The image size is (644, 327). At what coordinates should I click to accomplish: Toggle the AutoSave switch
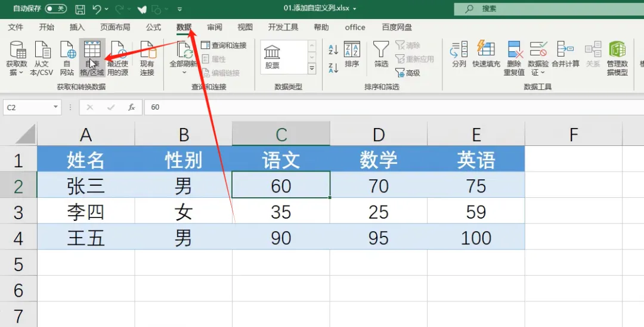(56, 8)
